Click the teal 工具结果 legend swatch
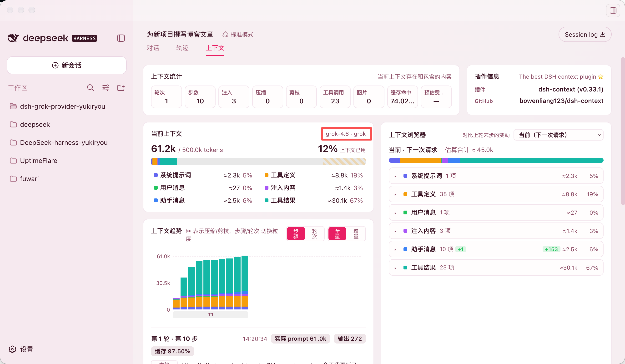This screenshot has width=625, height=364. (x=267, y=201)
